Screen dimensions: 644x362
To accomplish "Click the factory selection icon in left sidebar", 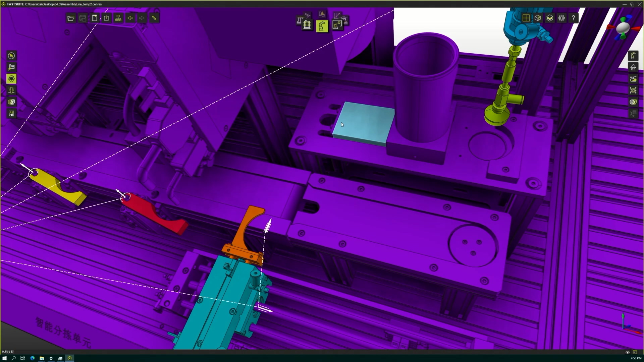I will click(x=11, y=67).
